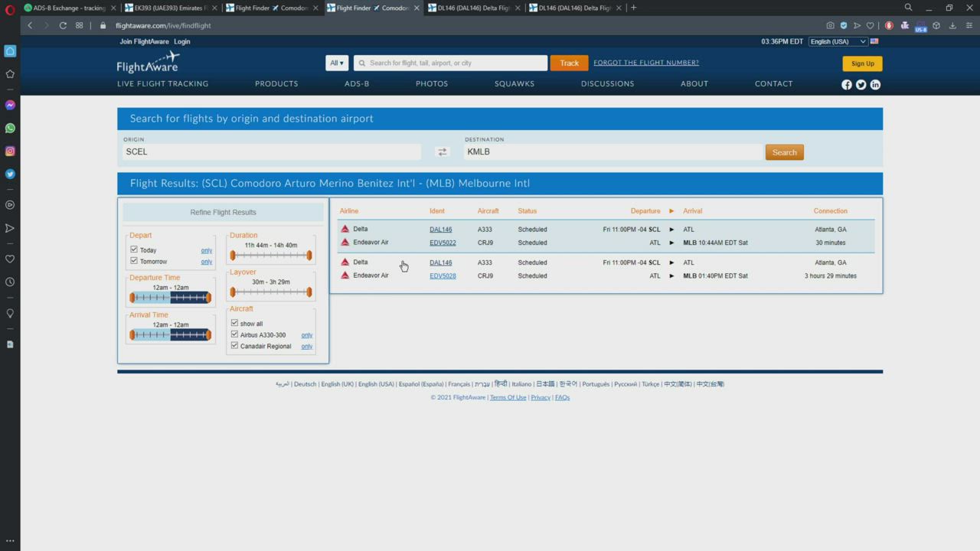Click the Origin airport input field
Screen dimensions: 980x551
click(272, 152)
